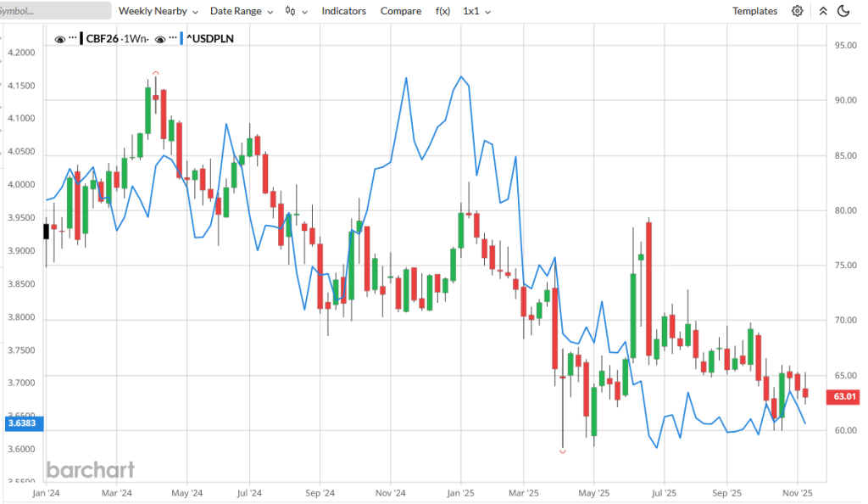
Task: Select the CBF26 symbol label
Action: click(x=103, y=38)
